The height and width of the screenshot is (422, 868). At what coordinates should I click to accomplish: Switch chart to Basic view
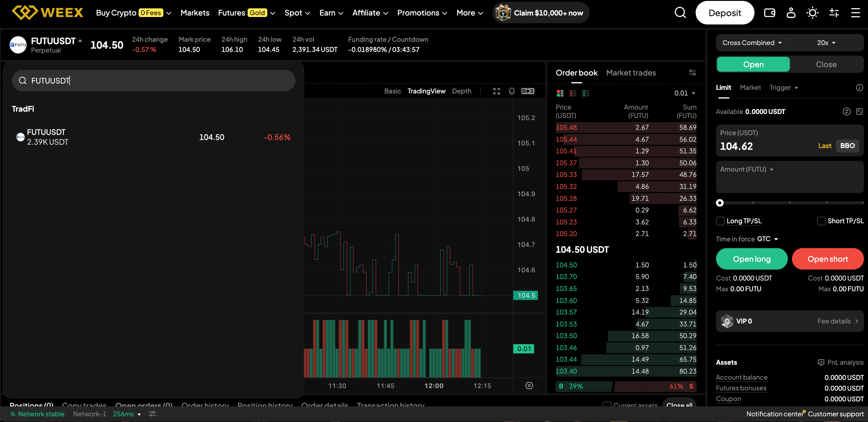[x=392, y=91]
